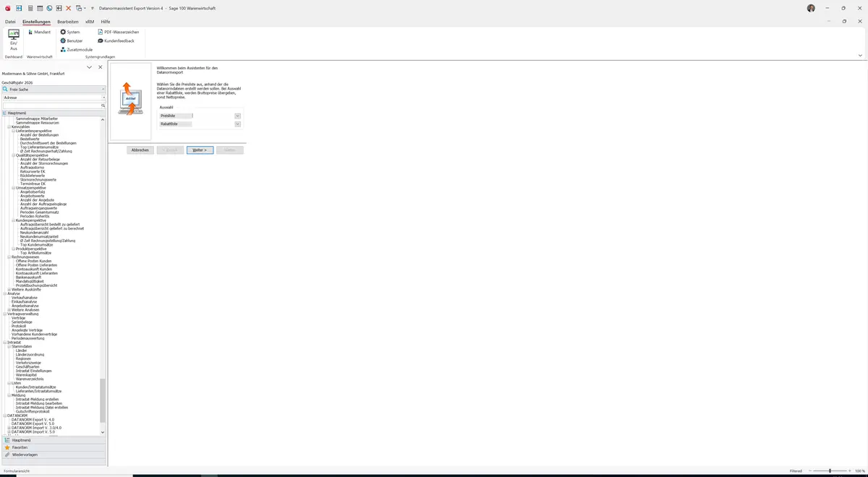The height and width of the screenshot is (477, 868).
Task: Select Top Artikelumsätze entry
Action: pyautogui.click(x=35, y=253)
